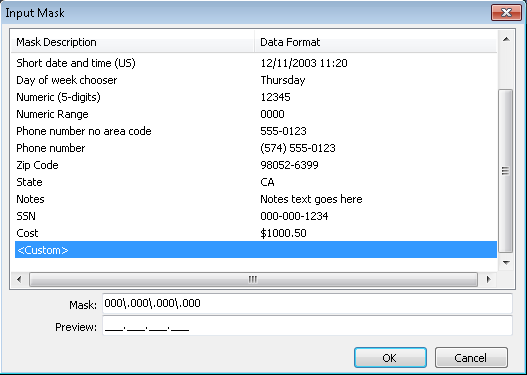Confirm with the OK button

point(390,358)
